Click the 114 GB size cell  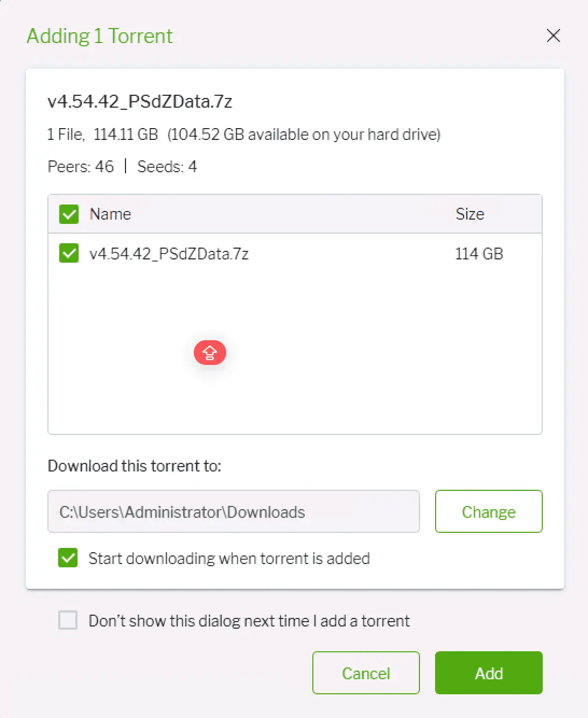[x=479, y=254]
